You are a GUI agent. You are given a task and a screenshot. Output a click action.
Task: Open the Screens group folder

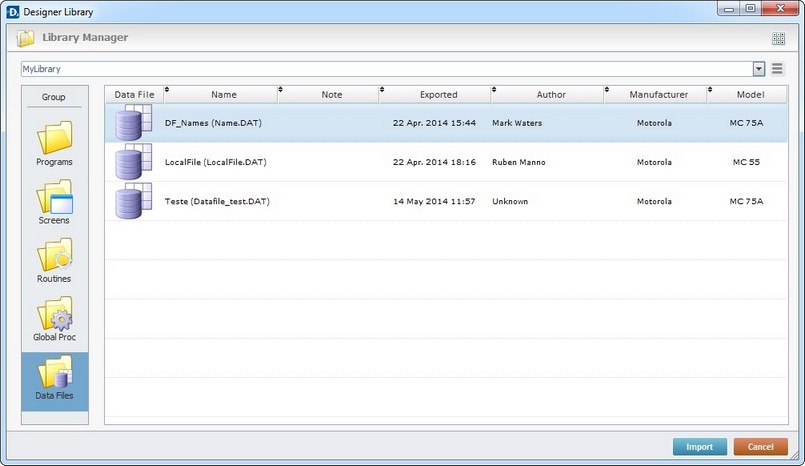tap(54, 202)
